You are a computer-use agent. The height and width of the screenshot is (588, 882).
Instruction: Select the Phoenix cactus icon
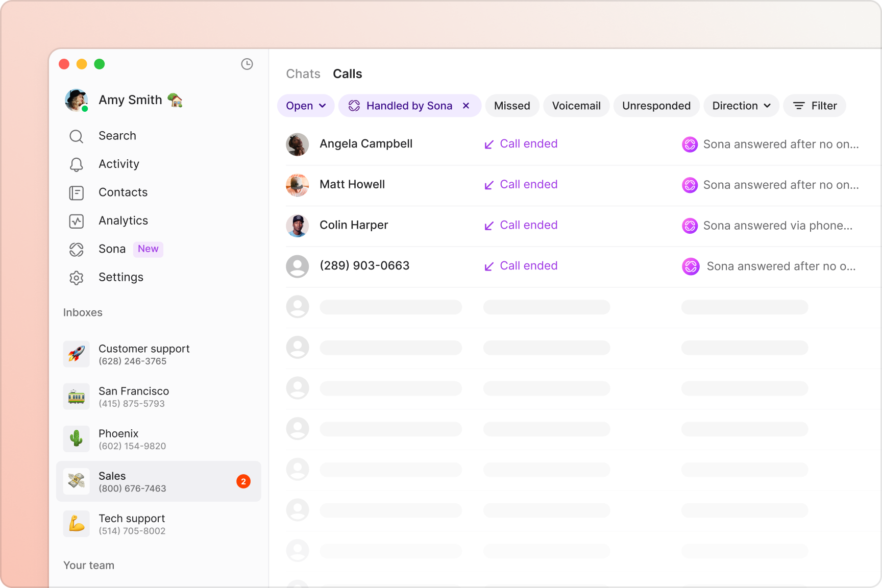pos(77,439)
